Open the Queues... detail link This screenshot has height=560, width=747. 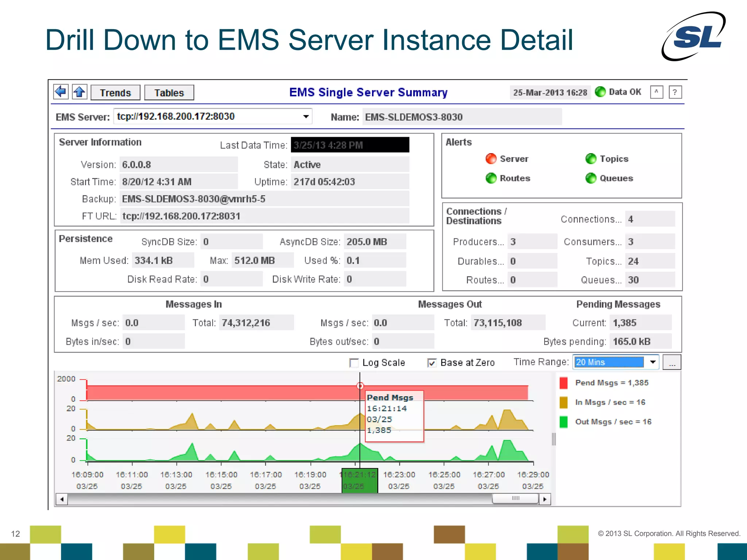(601, 280)
